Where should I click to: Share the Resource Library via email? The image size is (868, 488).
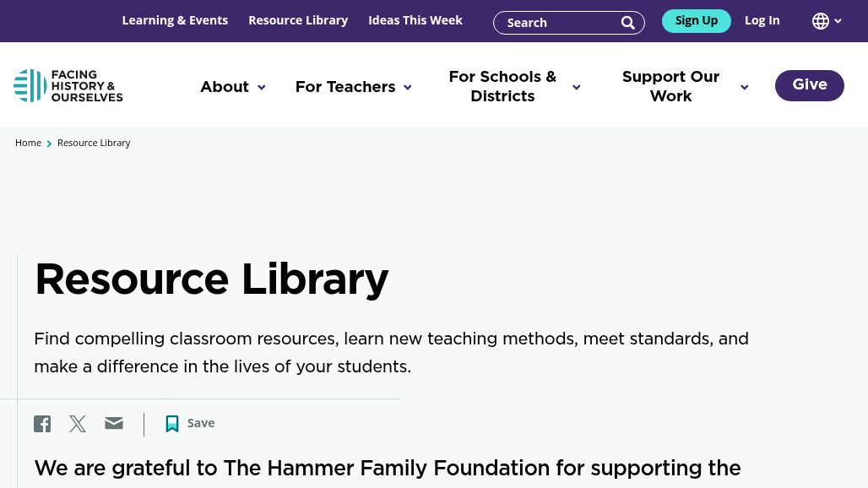[114, 424]
